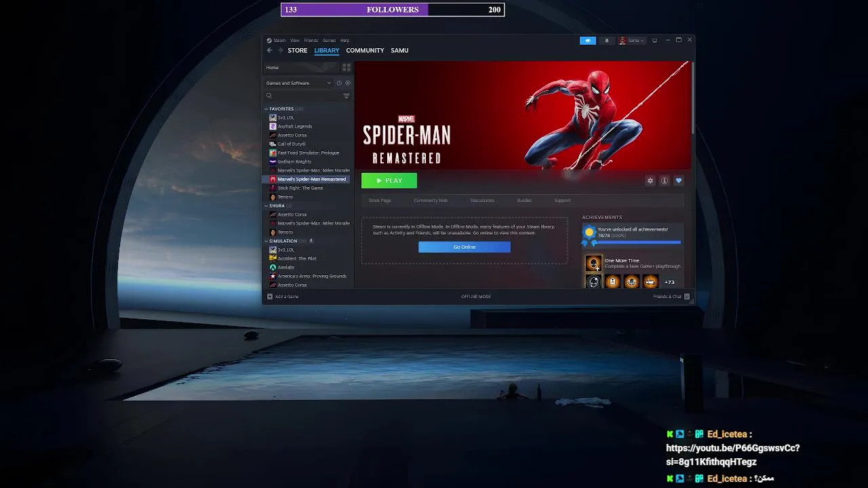Click the first achievement badge in bottom row
Screen dimensions: 868x488
(x=593, y=282)
